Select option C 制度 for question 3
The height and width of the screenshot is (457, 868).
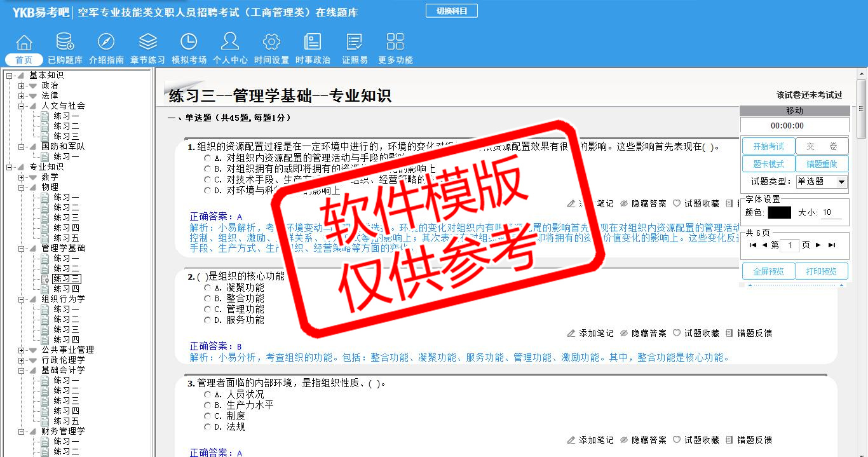point(207,416)
